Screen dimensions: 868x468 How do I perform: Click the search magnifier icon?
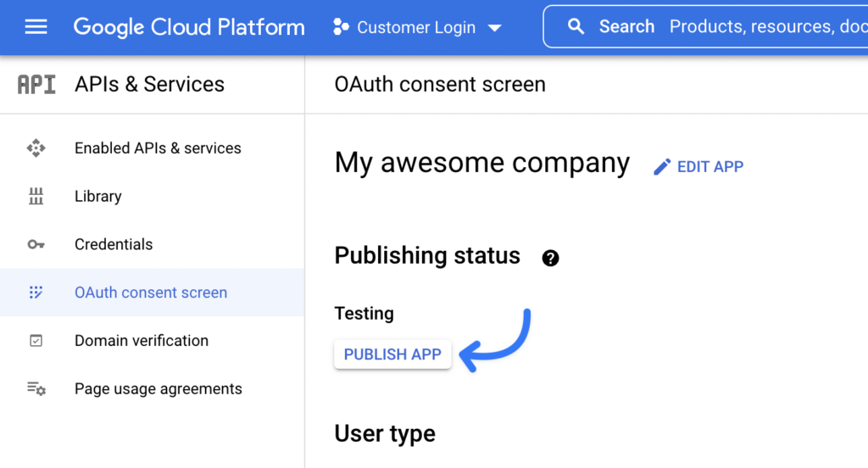576,26
